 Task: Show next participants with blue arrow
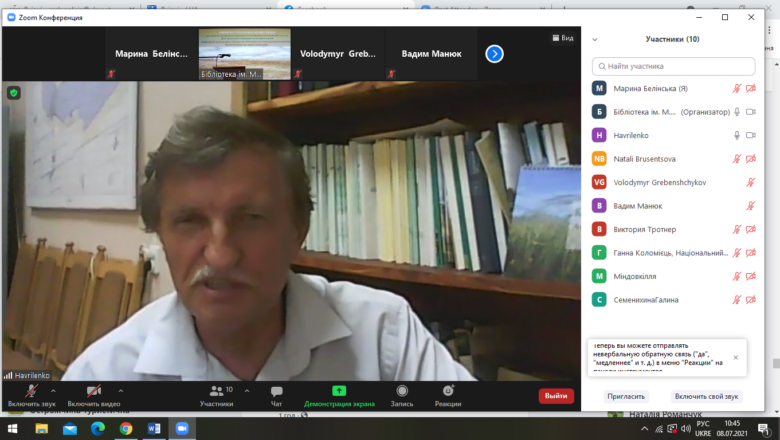(x=494, y=54)
